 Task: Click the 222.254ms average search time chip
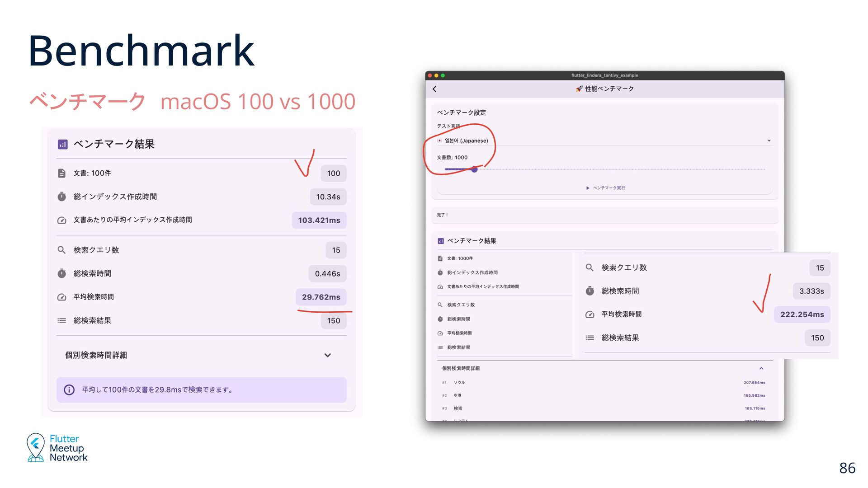tap(802, 315)
